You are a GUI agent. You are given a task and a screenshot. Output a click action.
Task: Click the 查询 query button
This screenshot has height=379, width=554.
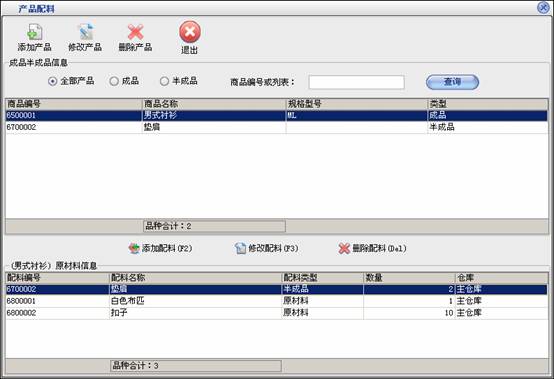452,82
